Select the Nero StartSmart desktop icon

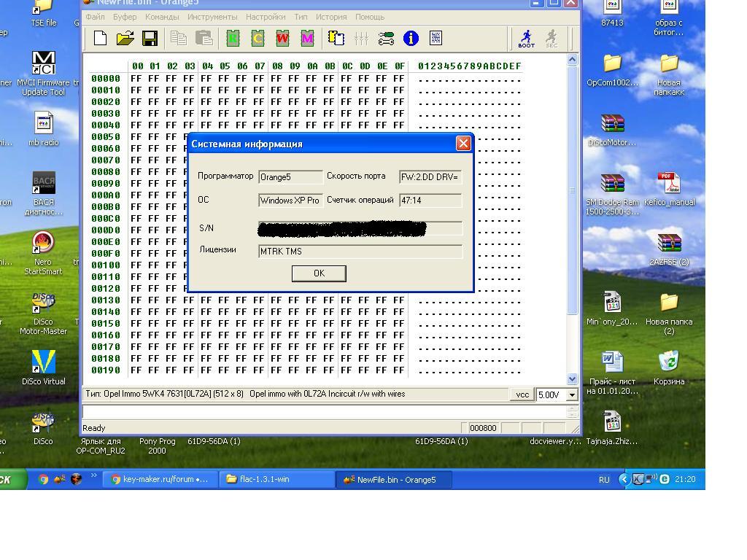pyautogui.click(x=43, y=253)
